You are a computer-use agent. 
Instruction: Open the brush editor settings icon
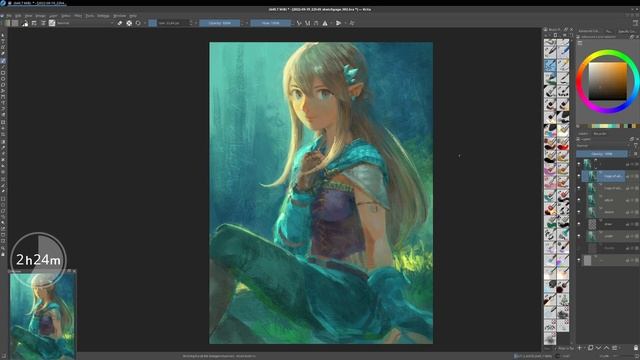point(34,23)
